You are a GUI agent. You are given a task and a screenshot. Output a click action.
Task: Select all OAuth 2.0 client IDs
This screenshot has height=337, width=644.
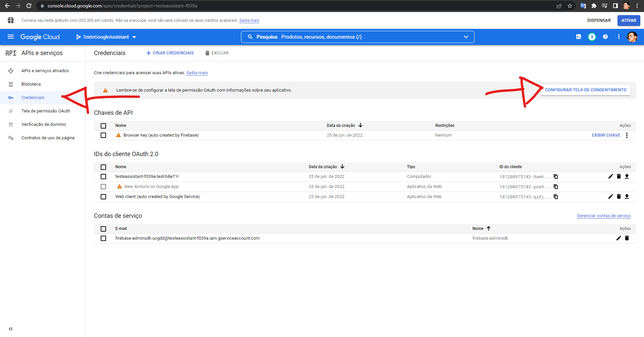click(103, 167)
